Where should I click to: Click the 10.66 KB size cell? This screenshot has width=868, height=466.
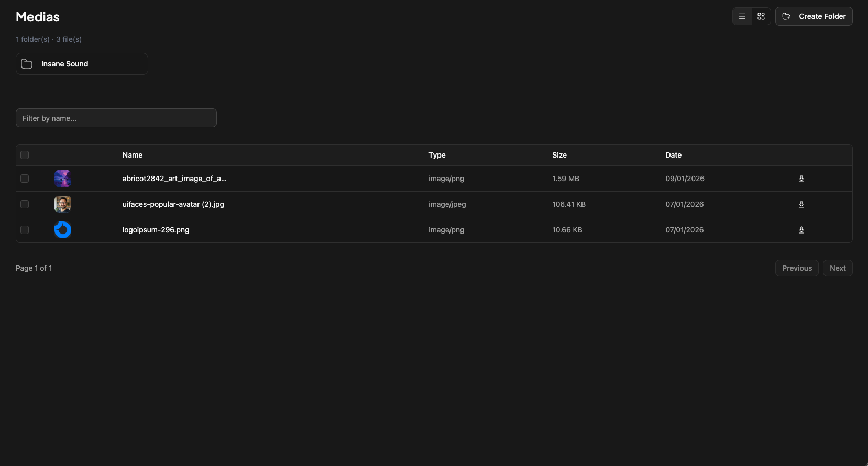(567, 230)
